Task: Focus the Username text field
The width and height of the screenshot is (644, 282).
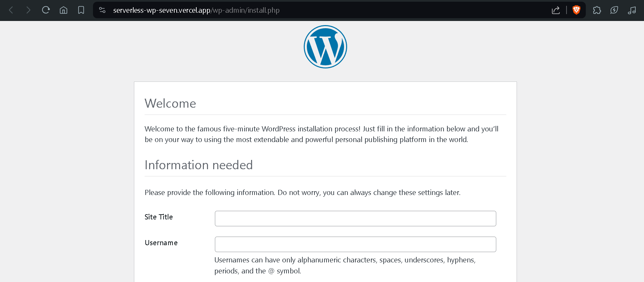Action: (x=355, y=245)
